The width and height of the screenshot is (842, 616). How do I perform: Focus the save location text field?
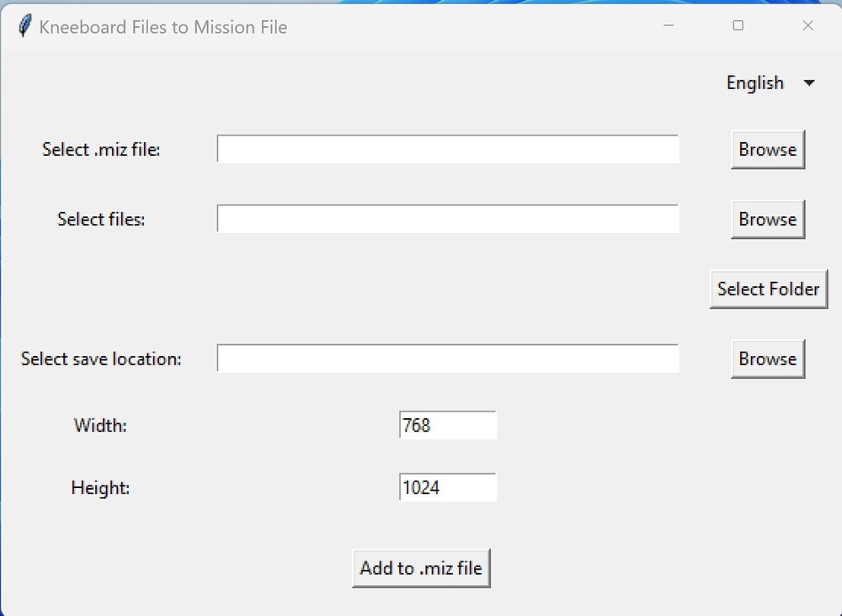(x=447, y=358)
